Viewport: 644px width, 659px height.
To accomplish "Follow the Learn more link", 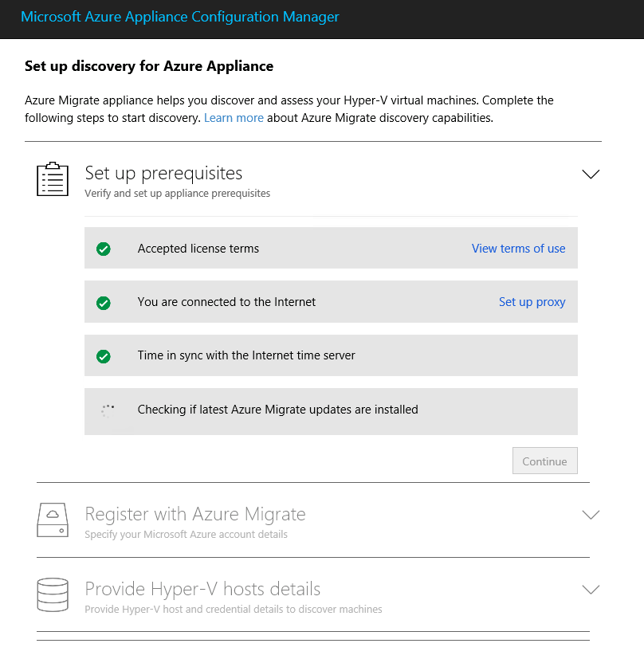I will [x=234, y=118].
